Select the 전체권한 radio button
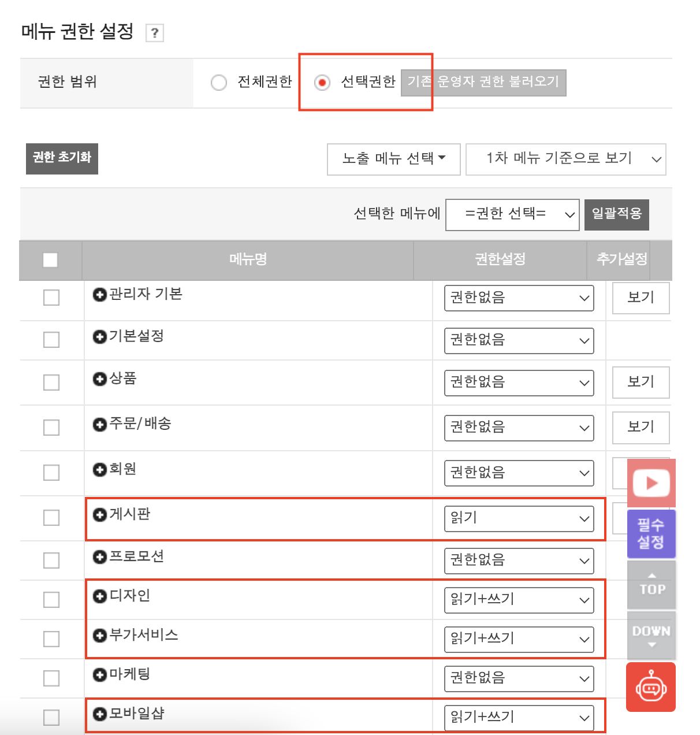The image size is (700, 735). 219,83
